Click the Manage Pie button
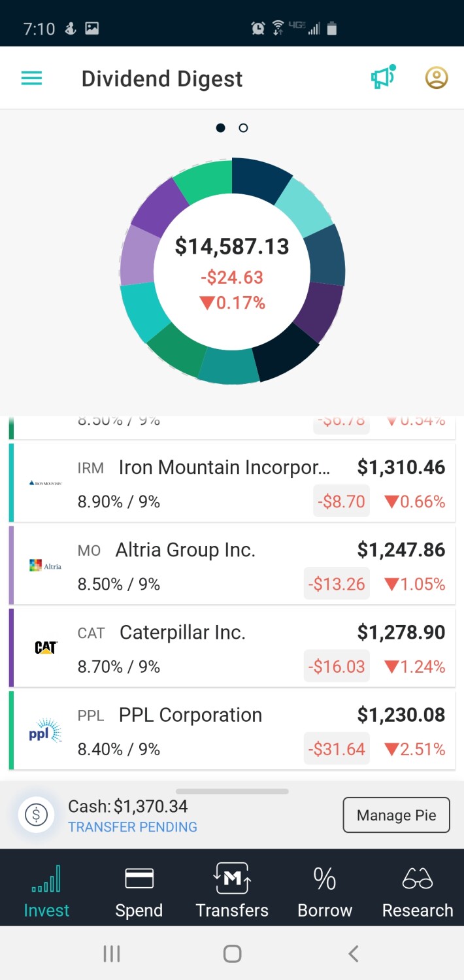Image resolution: width=464 pixels, height=980 pixels. [x=397, y=815]
